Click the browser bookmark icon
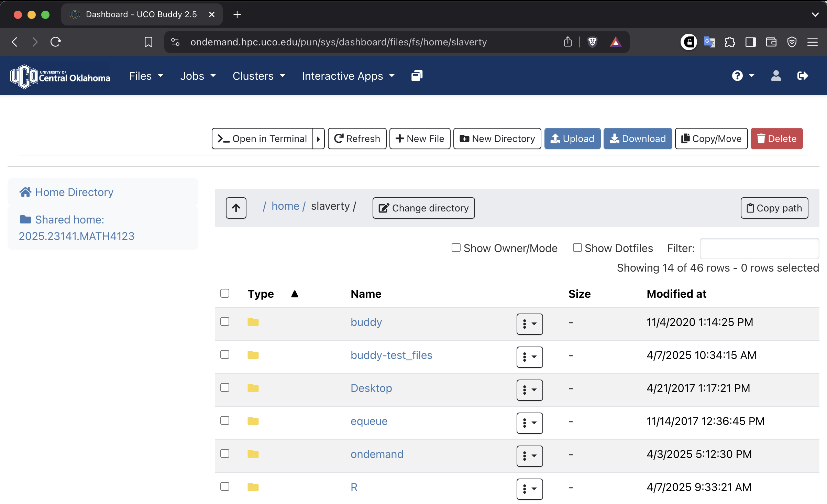827x504 pixels. click(148, 42)
